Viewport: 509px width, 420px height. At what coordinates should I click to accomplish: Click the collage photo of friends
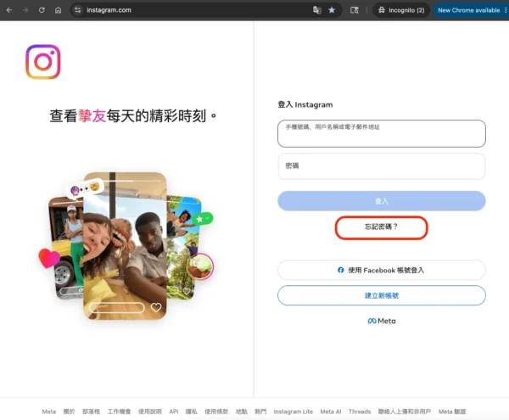(126, 246)
